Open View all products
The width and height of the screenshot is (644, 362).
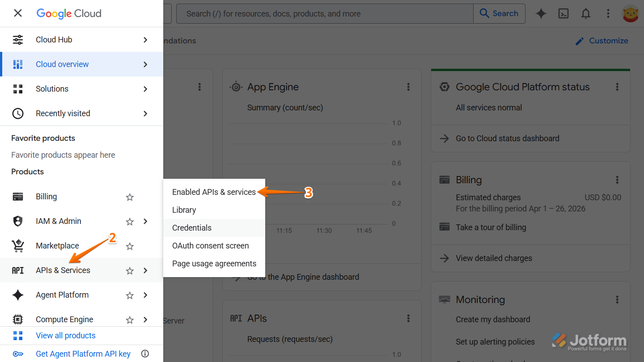point(65,335)
